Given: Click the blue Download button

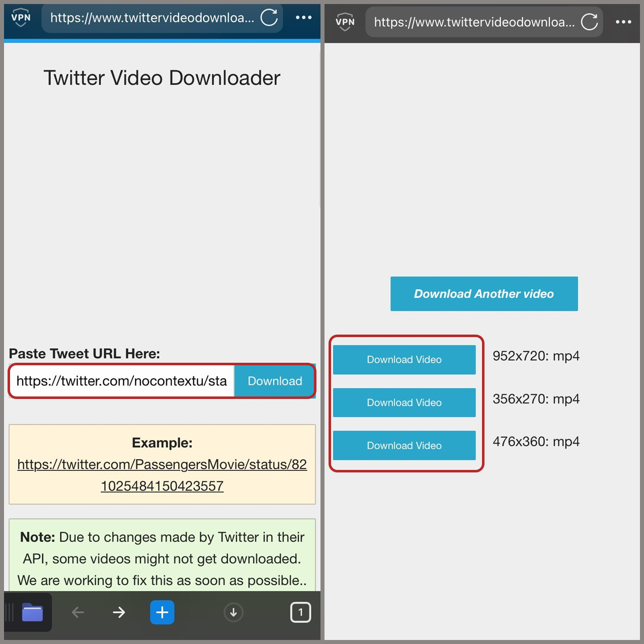Looking at the screenshot, I should pos(275,381).
